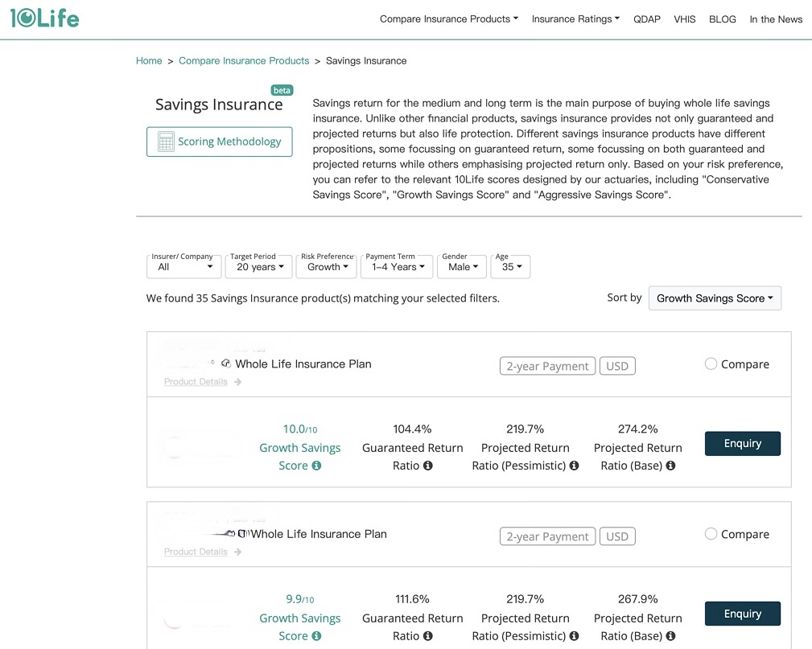Viewport: 812px width, 649px height.
Task: Click info icon beside first Guaranteed Return Ratio
Action: [x=428, y=466]
